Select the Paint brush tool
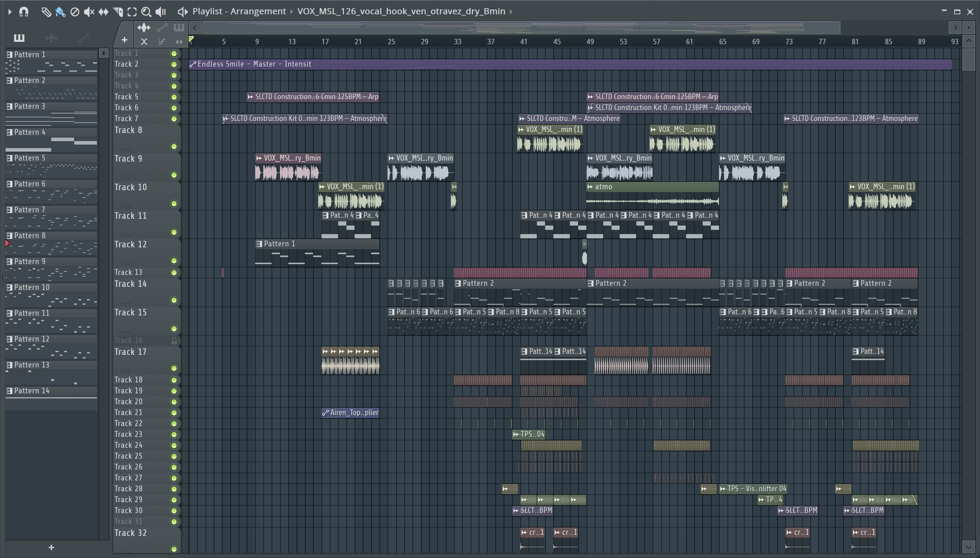 (60, 12)
